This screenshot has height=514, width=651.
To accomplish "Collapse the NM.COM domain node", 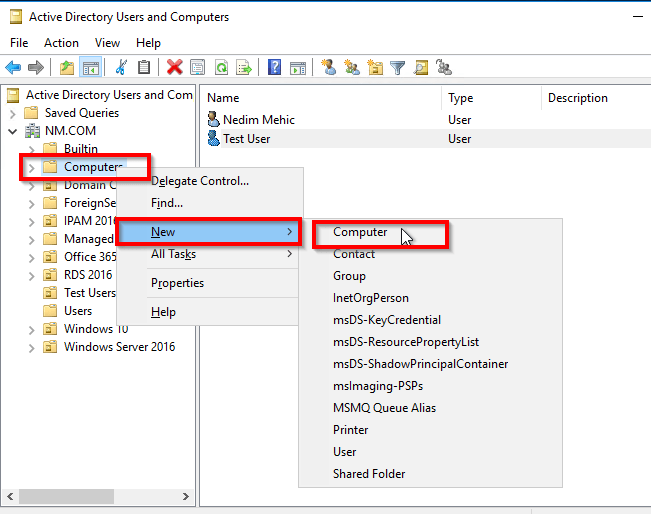I will click(13, 132).
